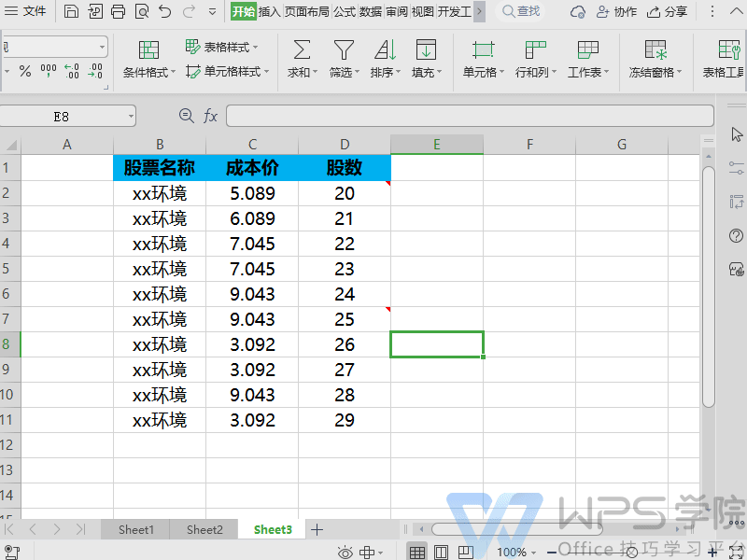Click the Fill (填充) icon
This screenshot has width=747, height=560.
426,49
